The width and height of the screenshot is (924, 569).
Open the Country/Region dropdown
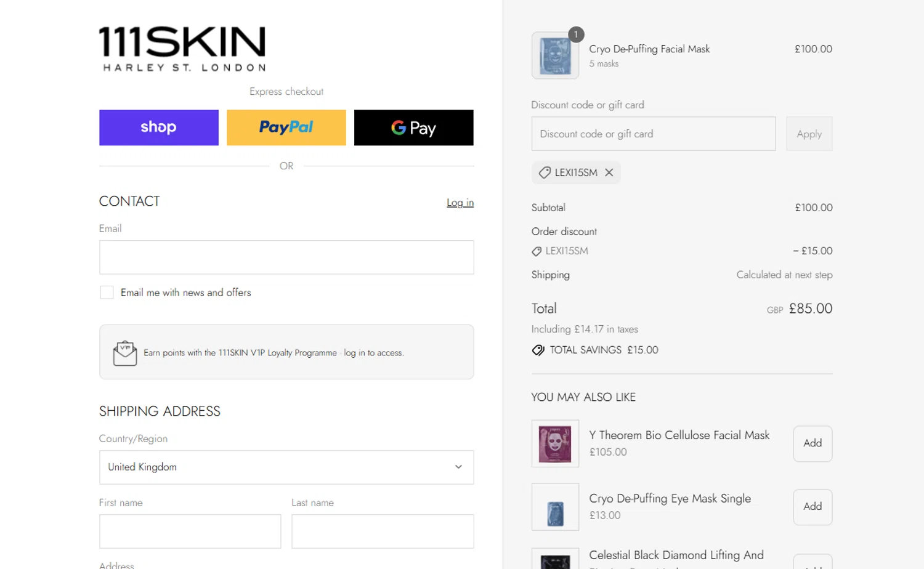pyautogui.click(x=286, y=467)
